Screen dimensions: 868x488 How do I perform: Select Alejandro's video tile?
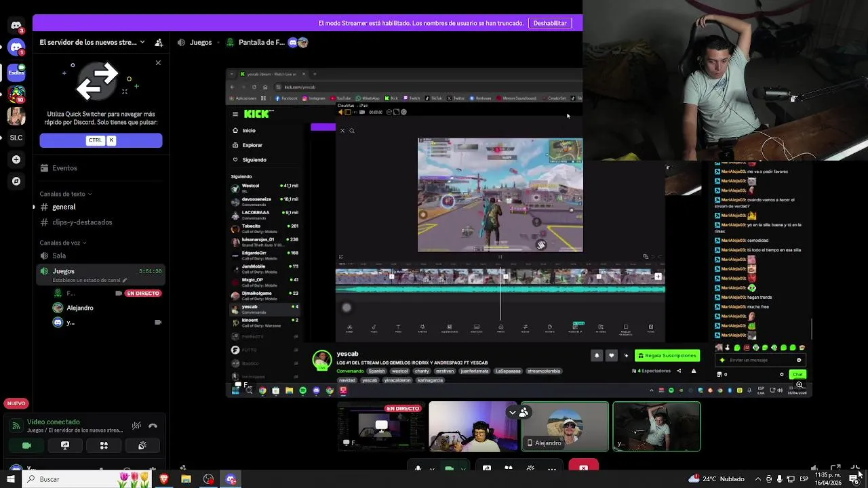click(564, 426)
